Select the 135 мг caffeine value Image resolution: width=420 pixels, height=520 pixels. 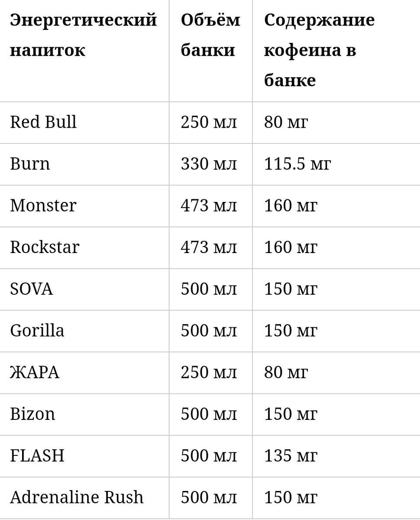(291, 456)
